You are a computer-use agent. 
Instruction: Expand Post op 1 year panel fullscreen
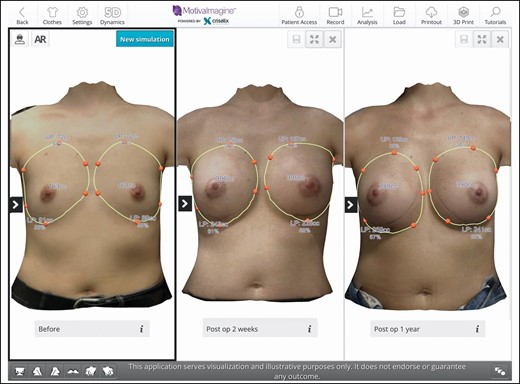point(482,40)
